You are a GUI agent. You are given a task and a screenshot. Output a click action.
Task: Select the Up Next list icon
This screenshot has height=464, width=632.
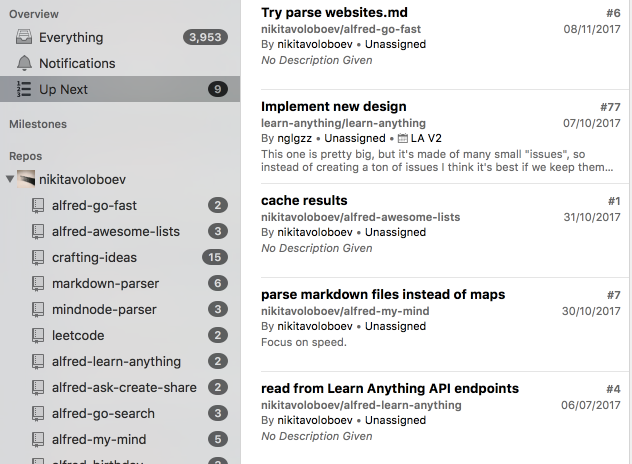pyautogui.click(x=24, y=89)
